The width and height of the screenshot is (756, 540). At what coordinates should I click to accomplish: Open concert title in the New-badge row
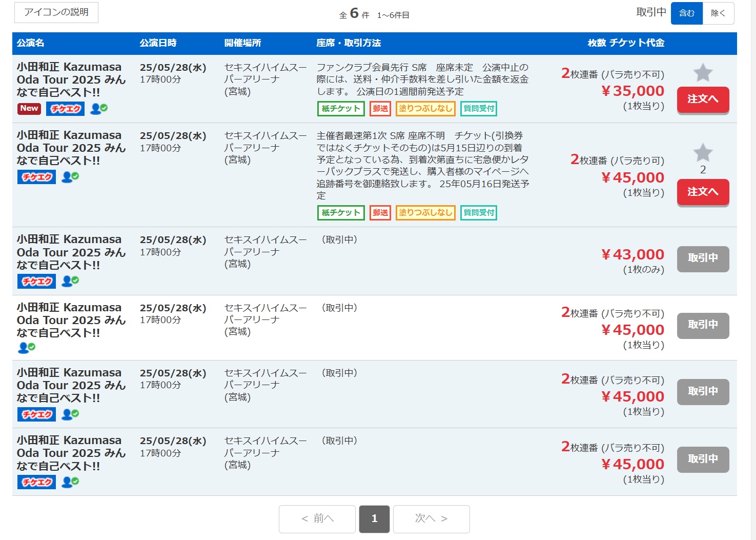tap(71, 79)
